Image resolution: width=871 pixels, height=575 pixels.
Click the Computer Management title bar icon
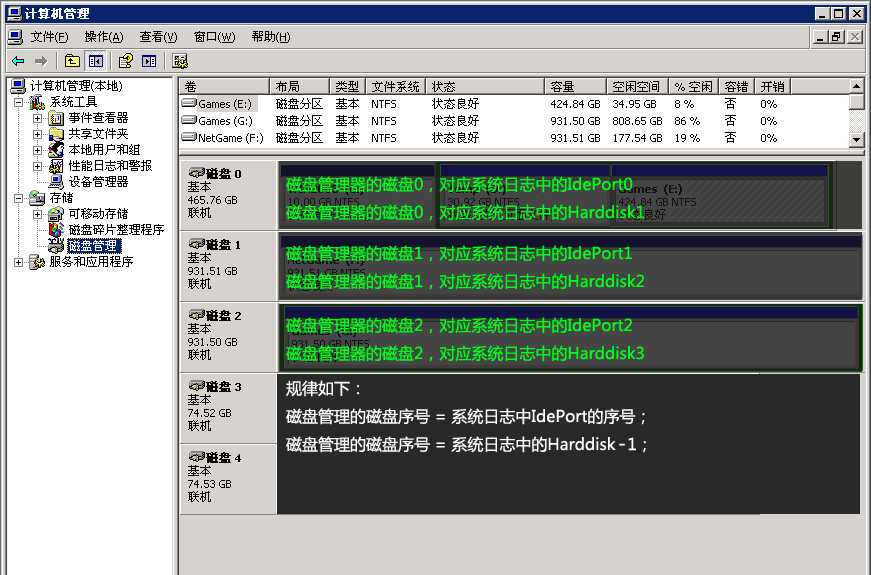click(x=14, y=13)
